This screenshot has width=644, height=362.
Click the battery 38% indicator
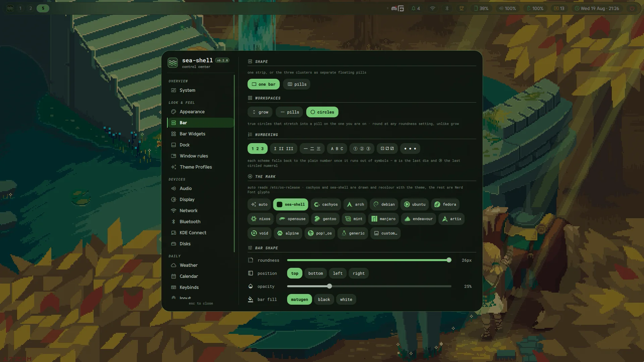(x=481, y=8)
